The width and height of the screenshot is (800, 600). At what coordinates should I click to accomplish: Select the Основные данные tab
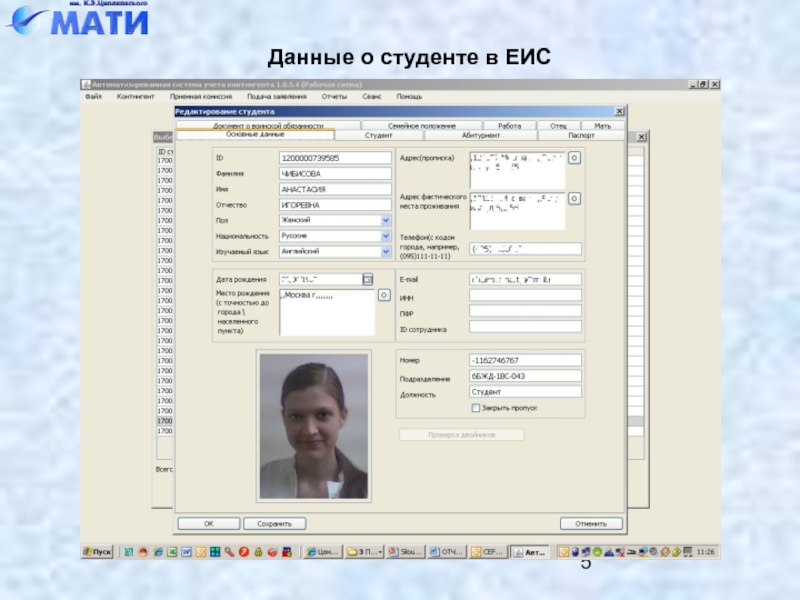255,134
